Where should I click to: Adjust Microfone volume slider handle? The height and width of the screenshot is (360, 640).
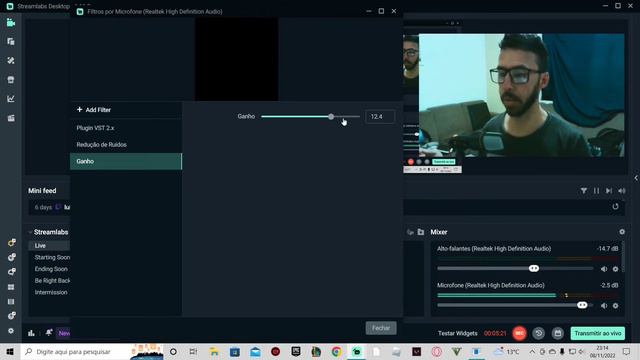[582, 305]
